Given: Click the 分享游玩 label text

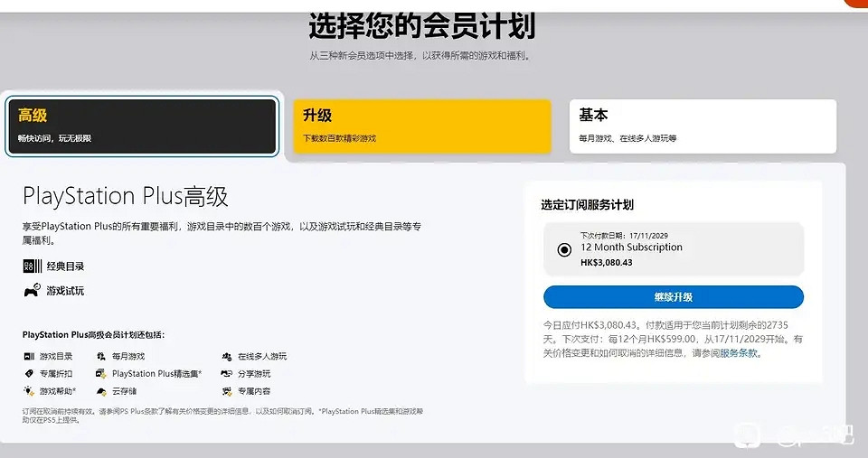Looking at the screenshot, I should tap(254, 373).
